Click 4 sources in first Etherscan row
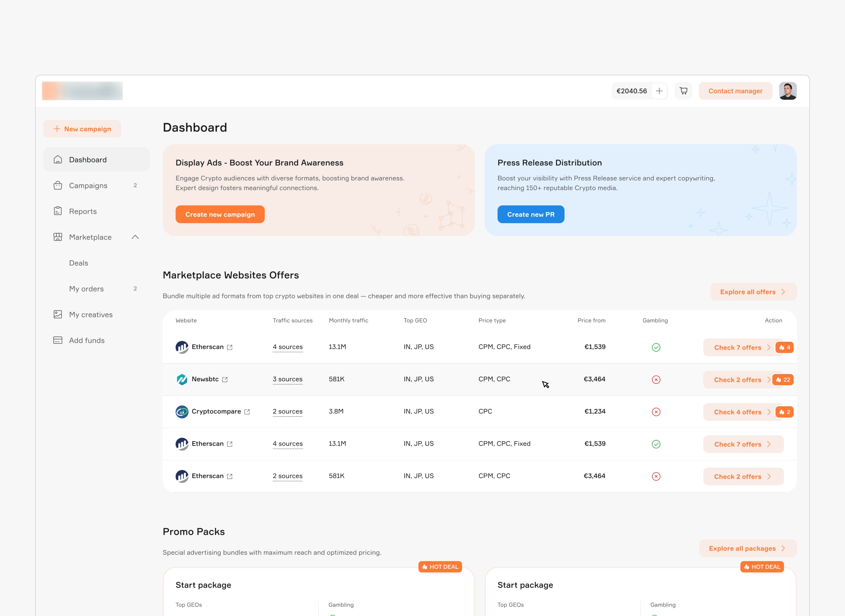The width and height of the screenshot is (845, 616). [x=288, y=347]
